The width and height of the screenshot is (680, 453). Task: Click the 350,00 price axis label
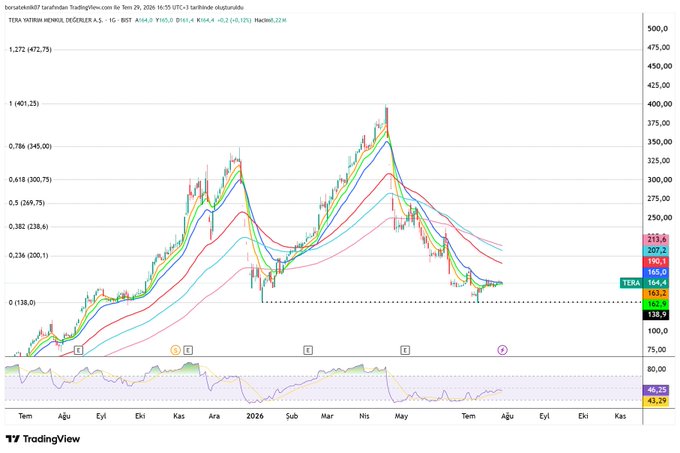[x=659, y=142]
